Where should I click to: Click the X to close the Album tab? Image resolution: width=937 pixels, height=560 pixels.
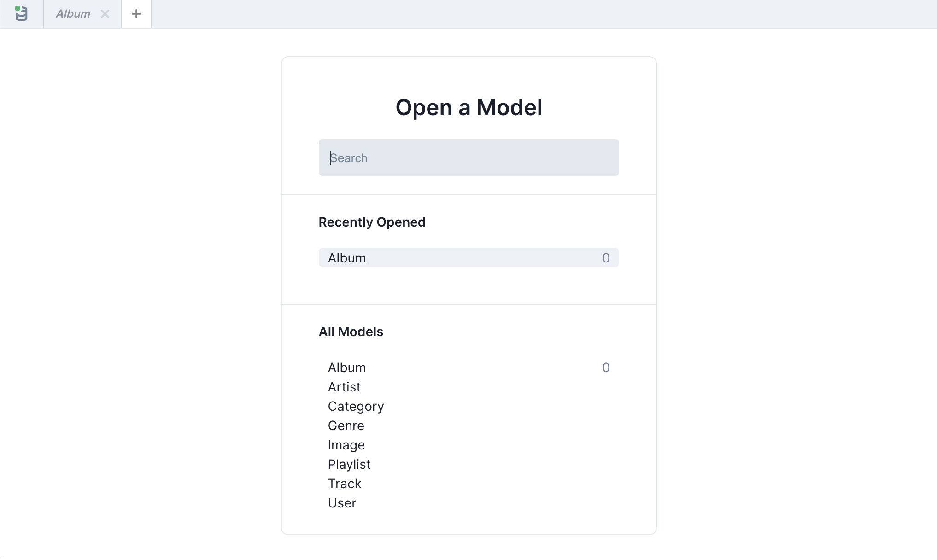(105, 14)
